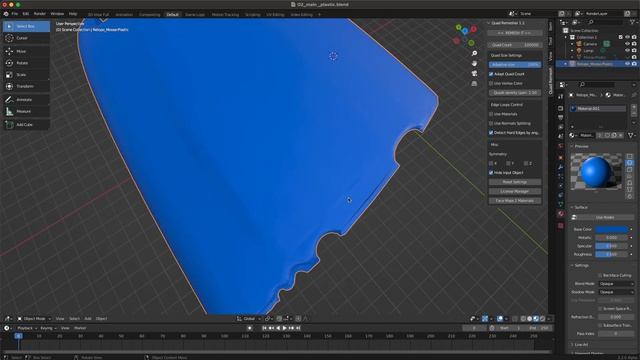Jump to timeline end button
This screenshot has width=640, height=360.
[298, 328]
